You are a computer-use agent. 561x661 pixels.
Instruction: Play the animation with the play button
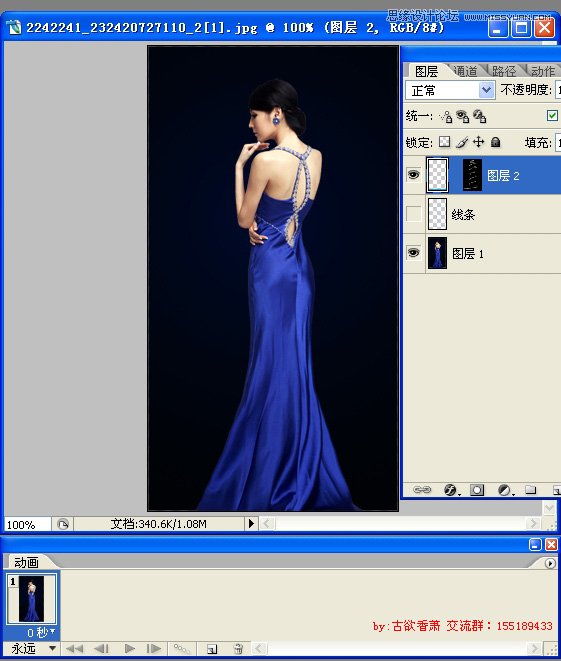[x=130, y=648]
